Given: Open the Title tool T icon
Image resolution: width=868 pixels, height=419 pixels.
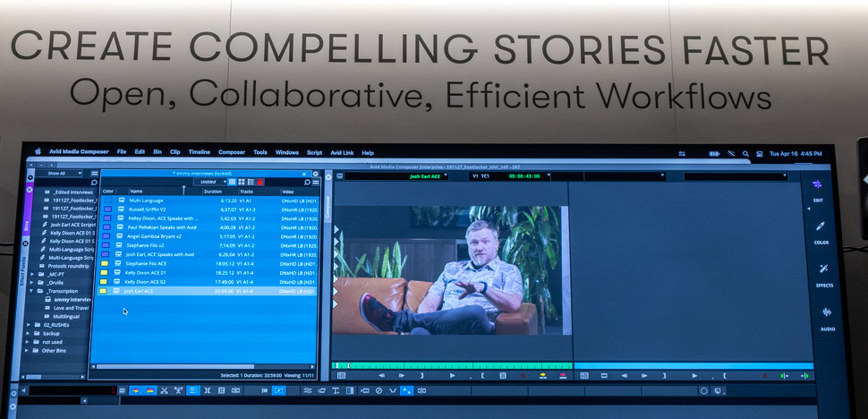Looking at the screenshot, I should pos(336,390).
